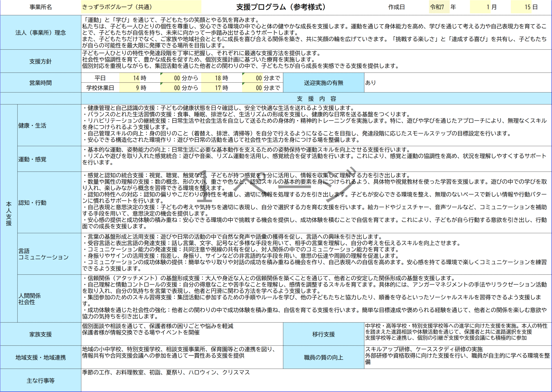Click the 学校休業日 row label

point(100,88)
